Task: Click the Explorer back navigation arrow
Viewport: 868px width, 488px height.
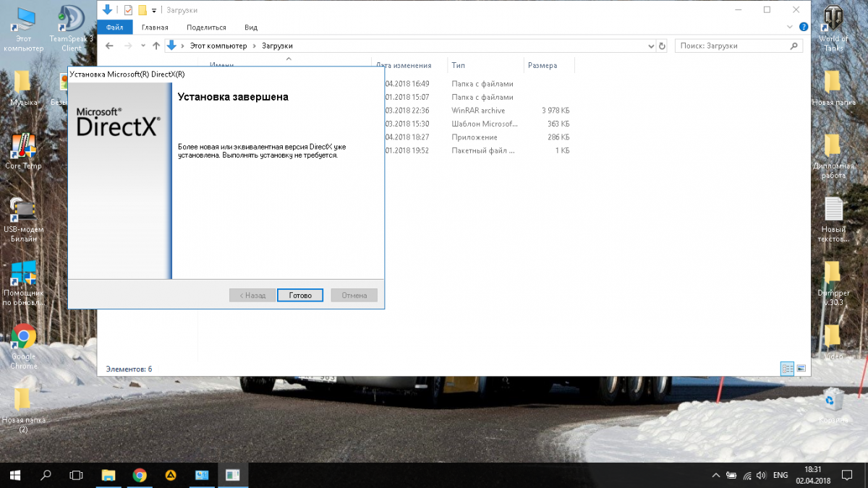Action: (109, 46)
